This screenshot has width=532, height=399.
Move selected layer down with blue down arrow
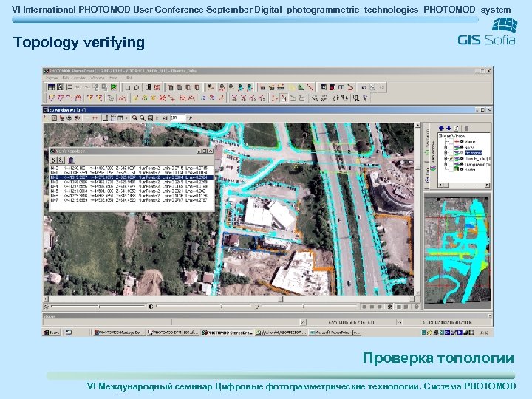(449, 128)
